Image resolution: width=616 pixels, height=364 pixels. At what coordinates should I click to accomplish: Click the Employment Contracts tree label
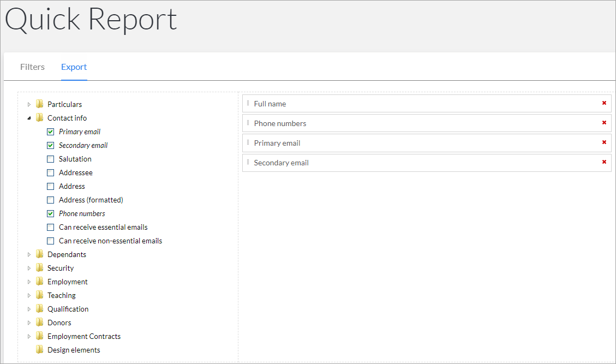(84, 336)
